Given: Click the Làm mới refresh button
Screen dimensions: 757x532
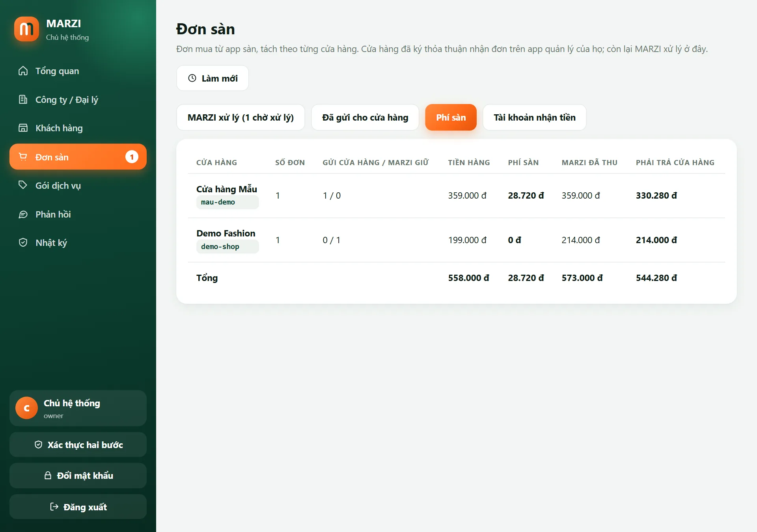Looking at the screenshot, I should coord(213,78).
